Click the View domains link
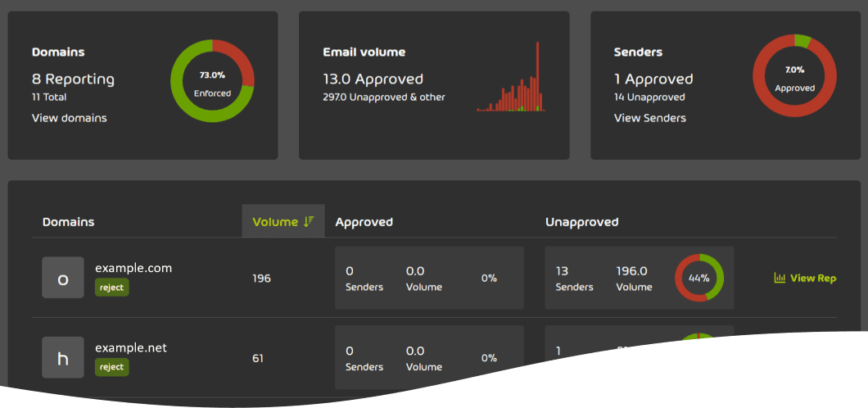This screenshot has height=408, width=868. coord(69,118)
